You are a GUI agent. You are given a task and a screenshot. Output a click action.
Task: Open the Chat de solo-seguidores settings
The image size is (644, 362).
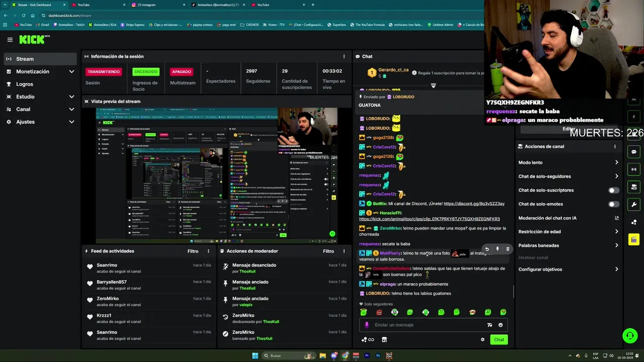568,176
